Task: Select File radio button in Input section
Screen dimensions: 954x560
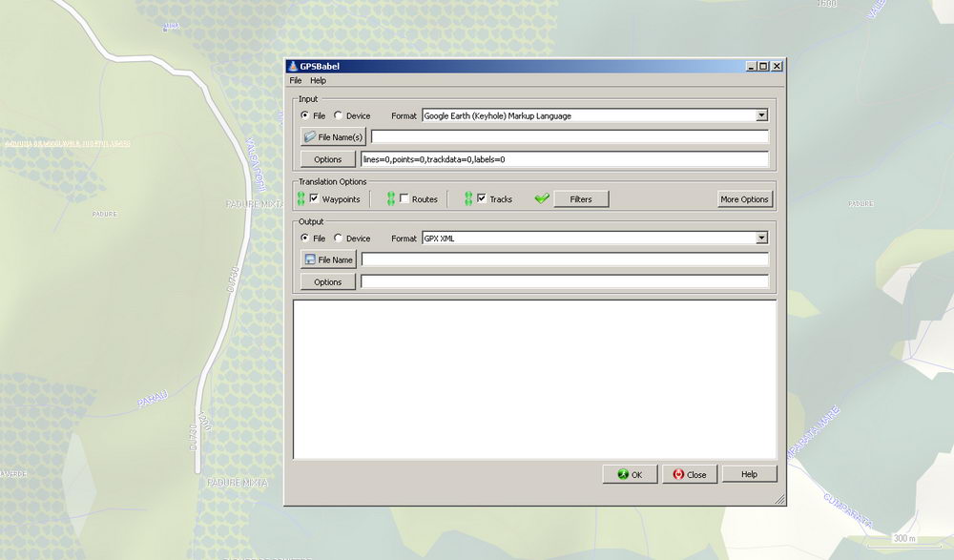Action: 305,115
